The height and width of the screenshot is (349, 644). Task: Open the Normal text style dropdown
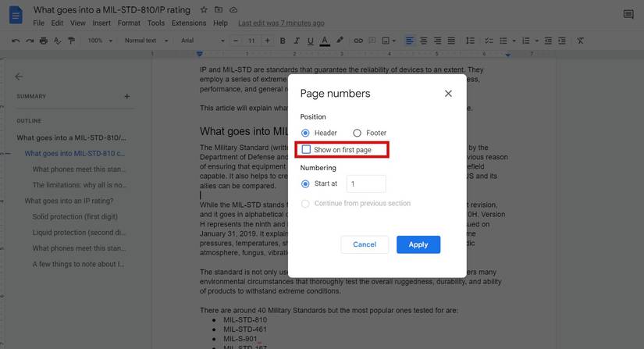tap(145, 41)
